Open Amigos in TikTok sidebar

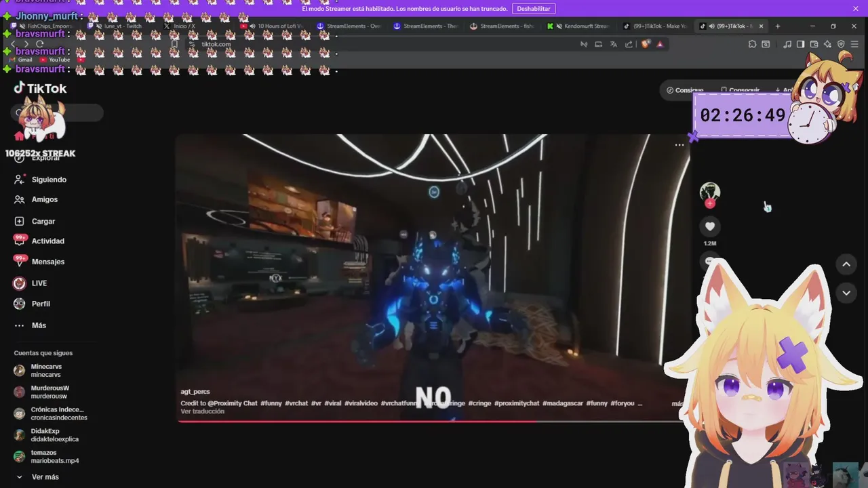pos(37,199)
